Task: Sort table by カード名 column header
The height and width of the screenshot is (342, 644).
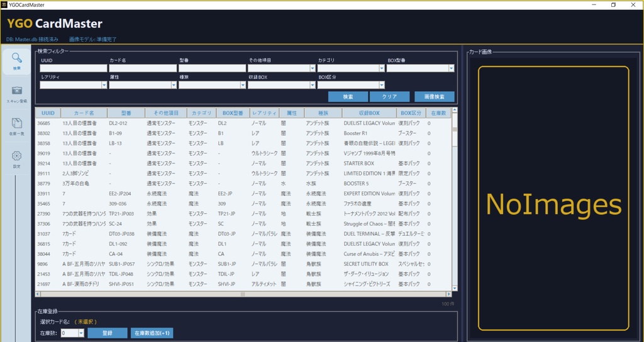Action: coord(84,113)
